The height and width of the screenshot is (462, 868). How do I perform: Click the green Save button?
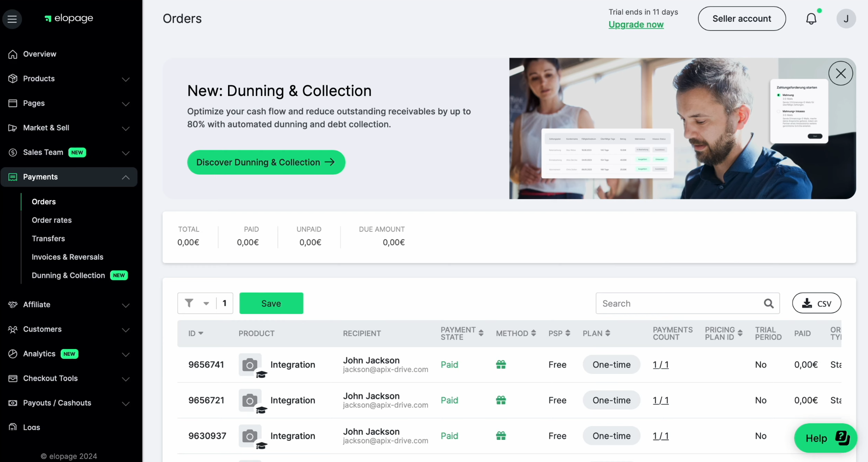coord(271,303)
